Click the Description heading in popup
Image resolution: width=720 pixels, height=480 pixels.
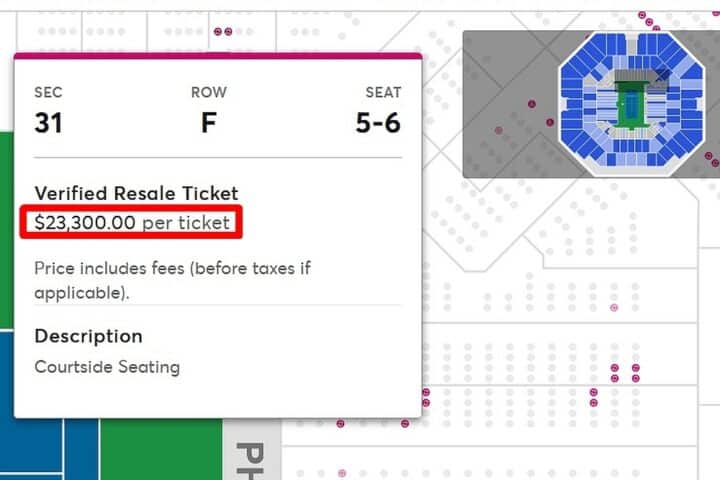(x=88, y=336)
